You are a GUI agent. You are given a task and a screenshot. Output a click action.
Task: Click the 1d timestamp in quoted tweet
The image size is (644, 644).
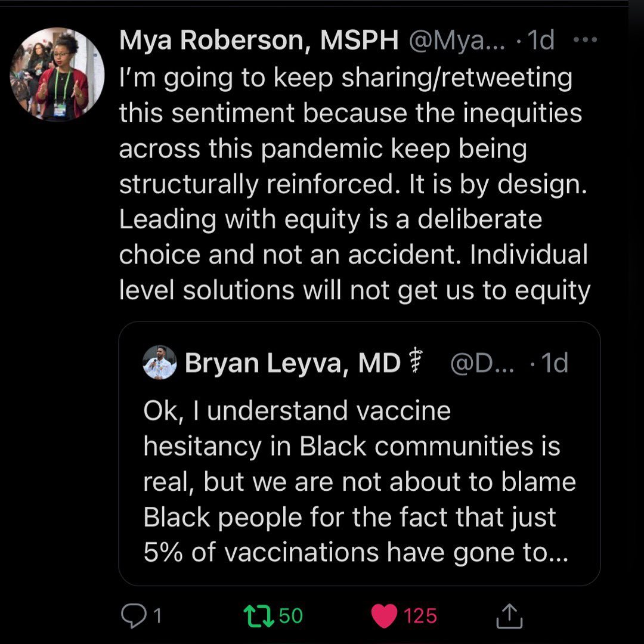pyautogui.click(x=555, y=363)
